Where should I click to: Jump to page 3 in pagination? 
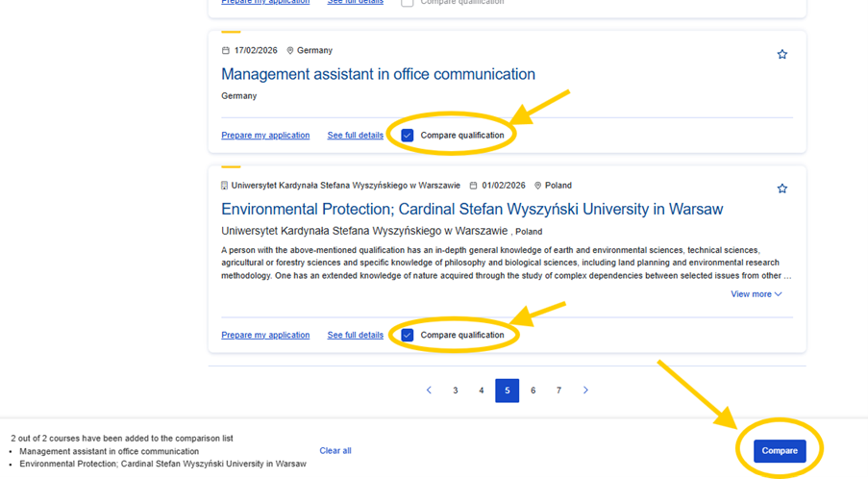pyautogui.click(x=456, y=391)
